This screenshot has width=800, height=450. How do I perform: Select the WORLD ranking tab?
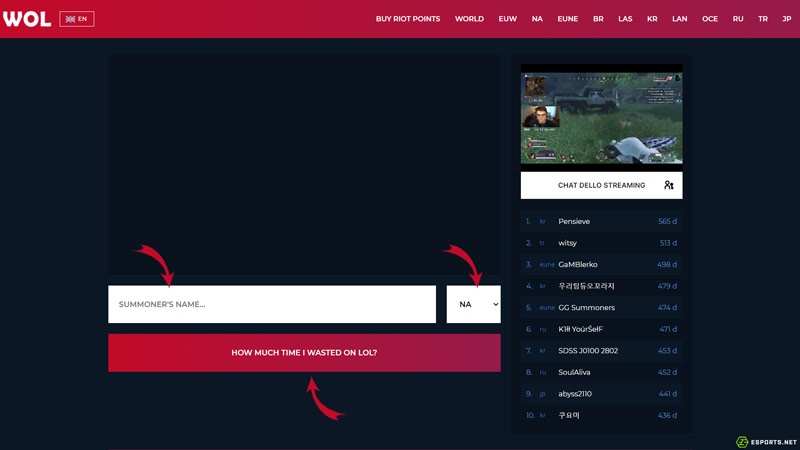click(x=469, y=19)
